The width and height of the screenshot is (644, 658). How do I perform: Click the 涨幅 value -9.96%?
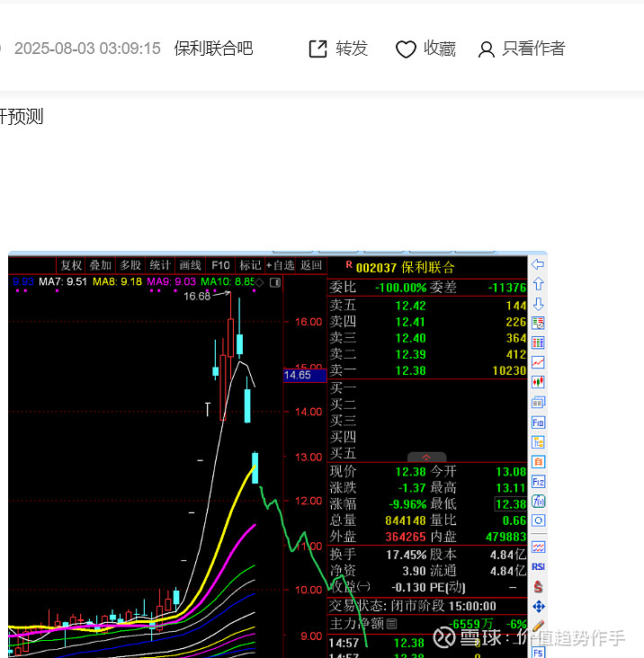click(407, 504)
